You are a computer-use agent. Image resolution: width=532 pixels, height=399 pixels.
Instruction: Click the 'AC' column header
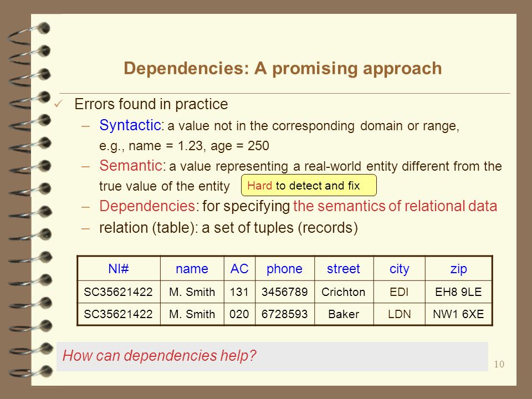pos(239,269)
